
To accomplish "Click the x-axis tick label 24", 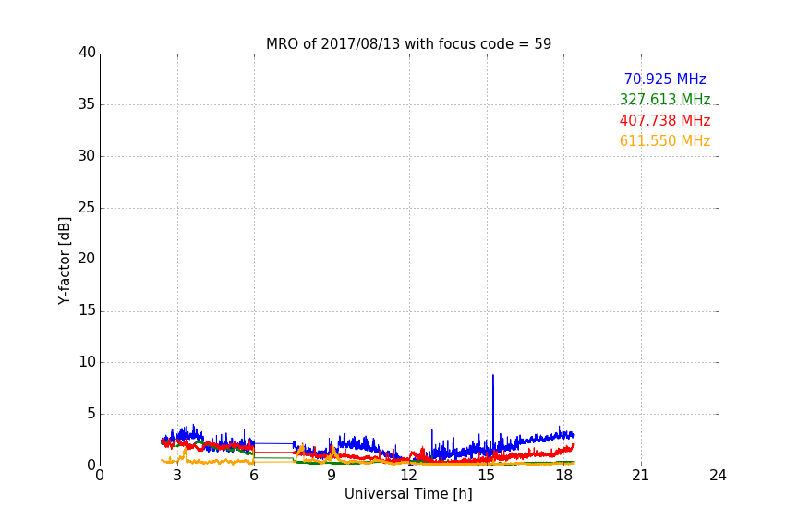I will click(x=718, y=476).
